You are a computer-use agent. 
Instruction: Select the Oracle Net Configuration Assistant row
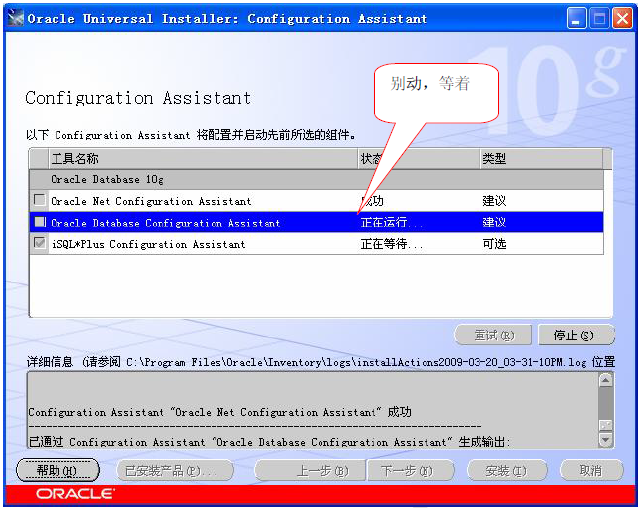(x=316, y=201)
